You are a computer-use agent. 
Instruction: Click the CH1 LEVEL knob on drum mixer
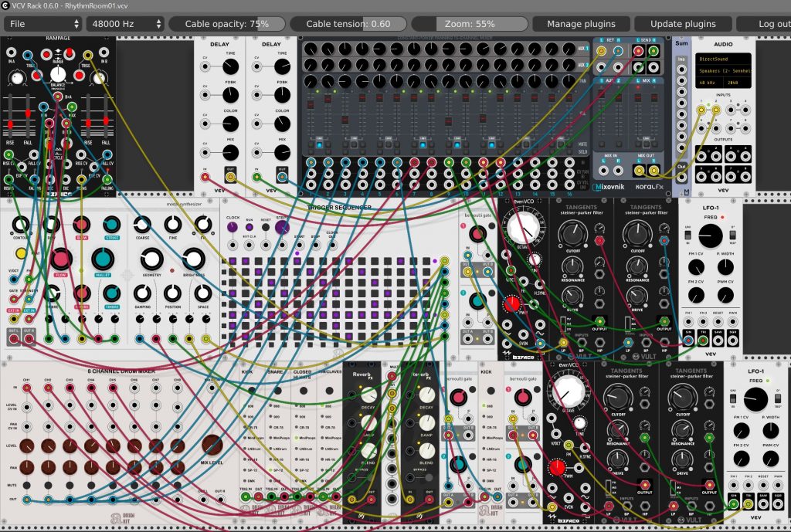(26, 446)
